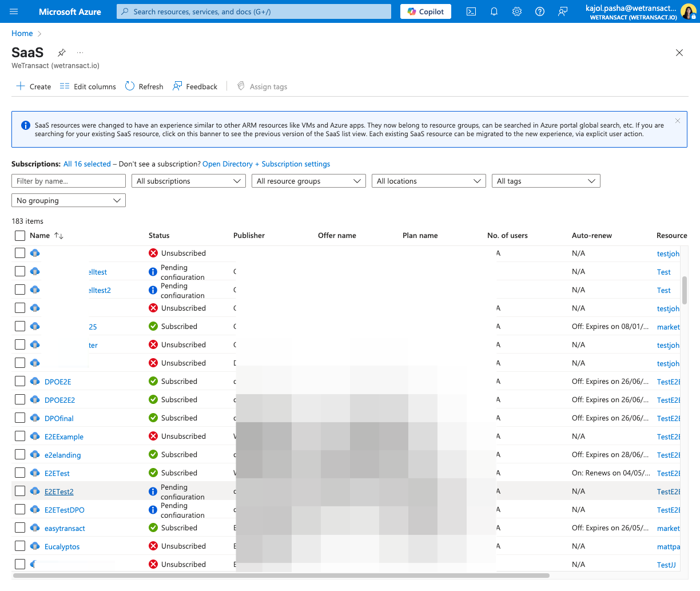The width and height of the screenshot is (700, 591).
Task: Go to Home breadcrumb
Action: 22,33
